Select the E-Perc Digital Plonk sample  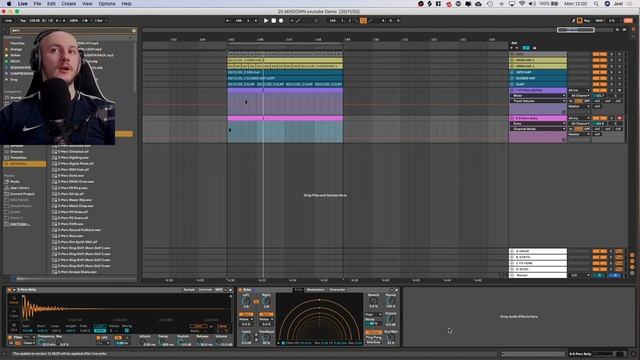pos(76,164)
